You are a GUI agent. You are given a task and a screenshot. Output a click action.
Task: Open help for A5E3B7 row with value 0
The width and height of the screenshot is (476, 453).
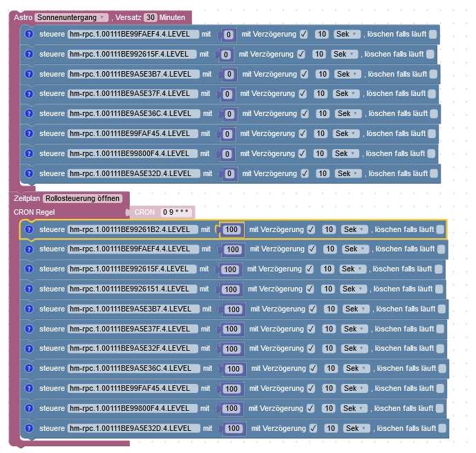[x=29, y=74]
